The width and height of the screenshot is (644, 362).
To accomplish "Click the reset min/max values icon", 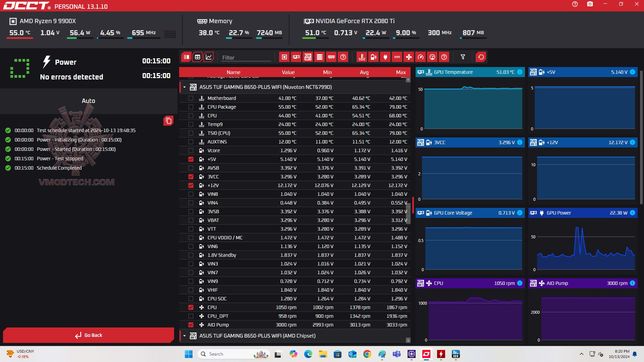I will pos(481,57).
